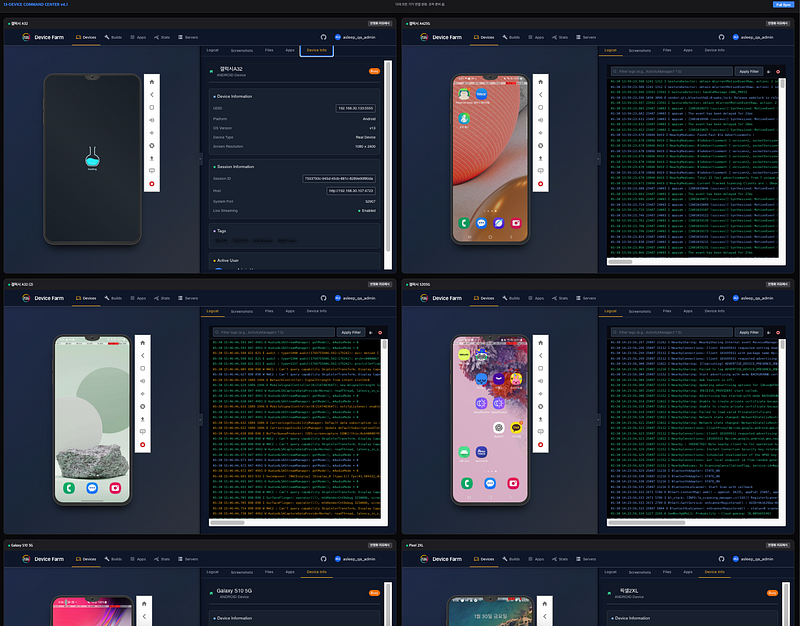Click header button on Pixel 2XL title bar
This screenshot has width=800, height=626.
tap(778, 545)
